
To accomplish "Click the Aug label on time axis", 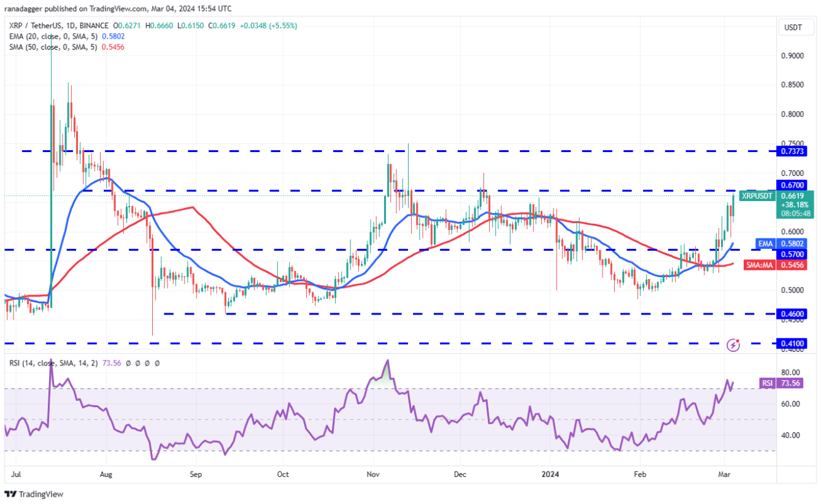I will pyautogui.click(x=106, y=474).
